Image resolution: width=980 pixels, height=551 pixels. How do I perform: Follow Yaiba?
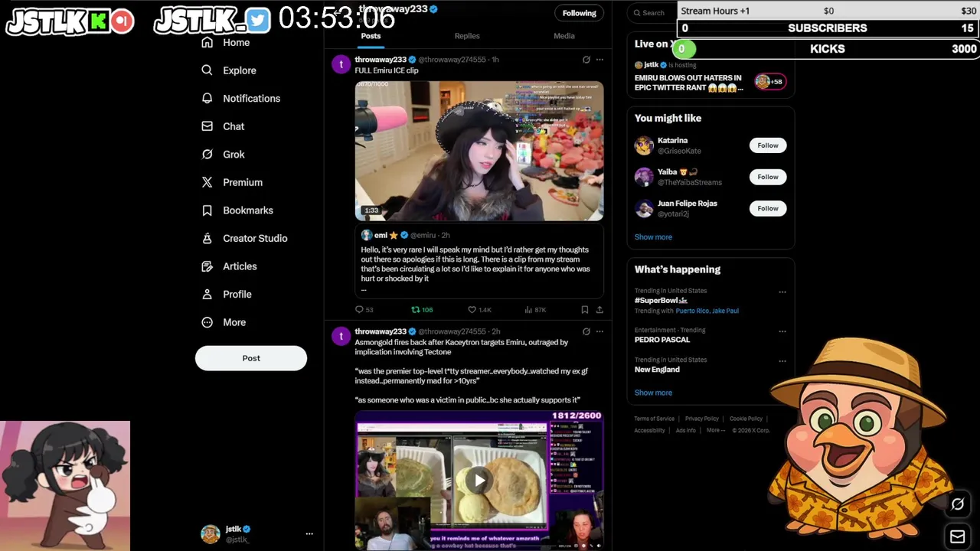click(767, 177)
